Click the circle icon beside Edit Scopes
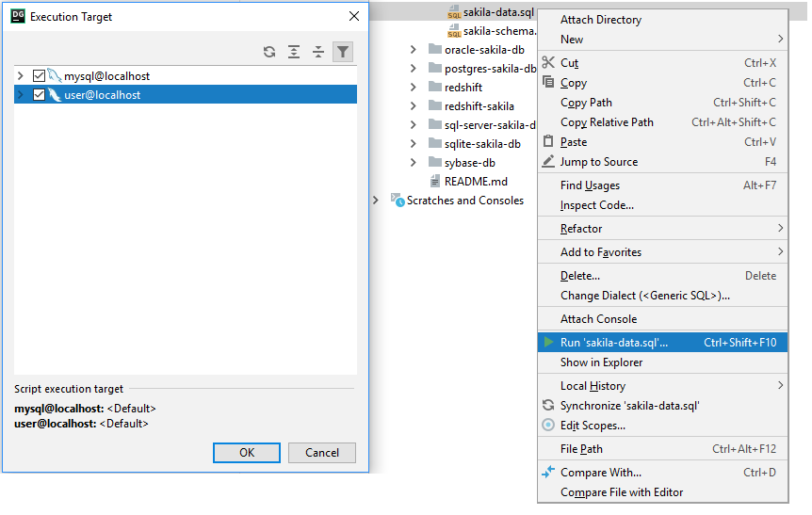The image size is (812, 515). (x=548, y=425)
